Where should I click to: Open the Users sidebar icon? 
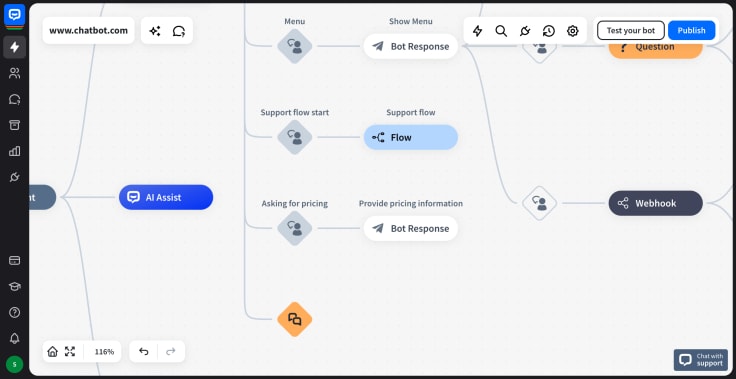pyautogui.click(x=14, y=73)
